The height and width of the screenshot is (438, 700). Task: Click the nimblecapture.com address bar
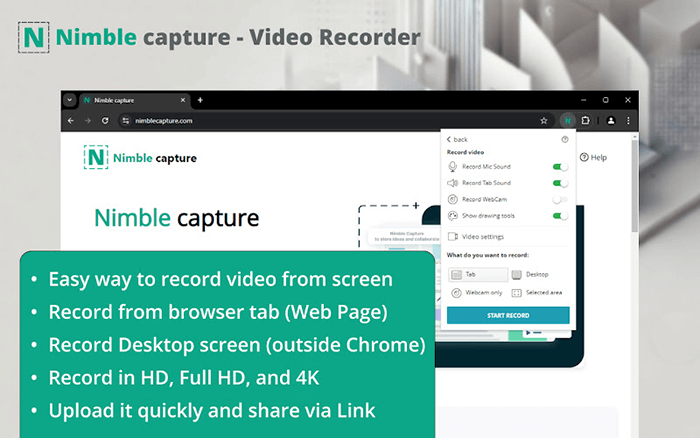300,120
